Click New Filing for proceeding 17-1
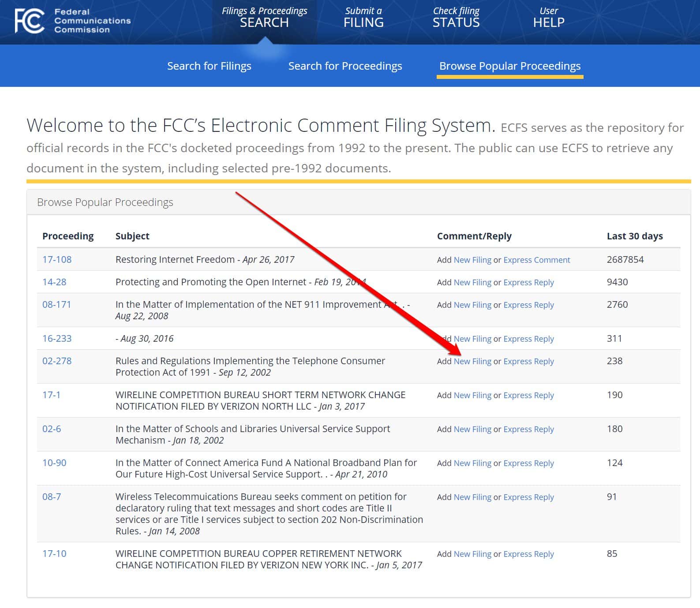This screenshot has width=700, height=608. [x=472, y=395]
